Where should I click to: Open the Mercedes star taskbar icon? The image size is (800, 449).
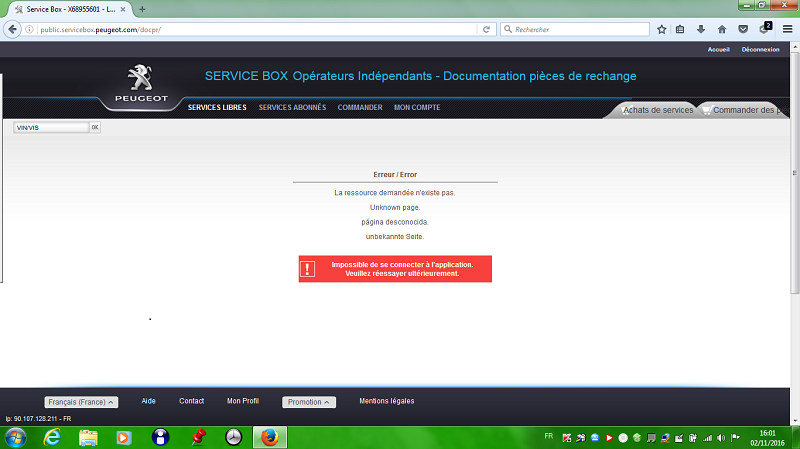pyautogui.click(x=233, y=438)
